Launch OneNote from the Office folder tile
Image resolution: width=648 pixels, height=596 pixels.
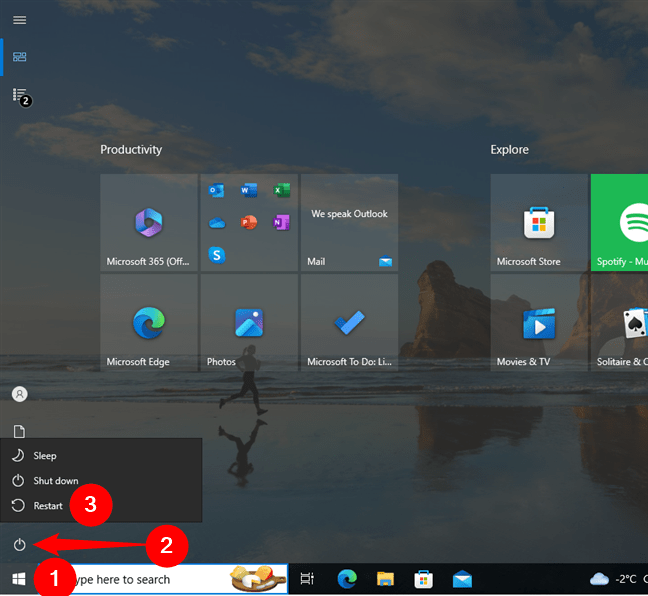click(x=281, y=223)
